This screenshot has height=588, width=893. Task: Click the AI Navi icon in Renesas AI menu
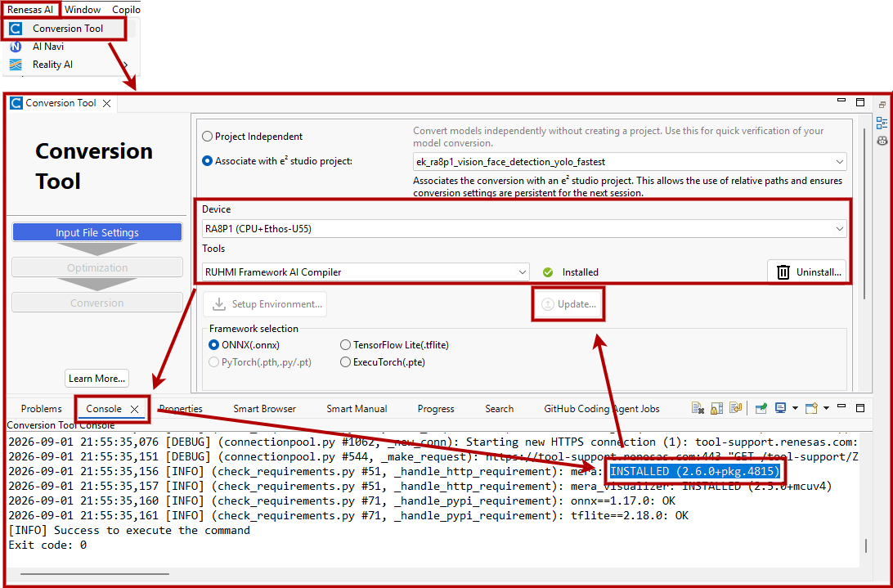click(x=16, y=47)
